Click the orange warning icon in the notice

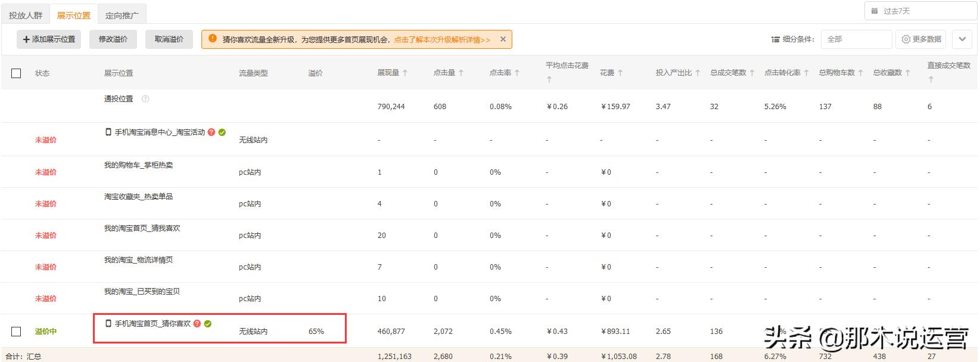pos(213,39)
